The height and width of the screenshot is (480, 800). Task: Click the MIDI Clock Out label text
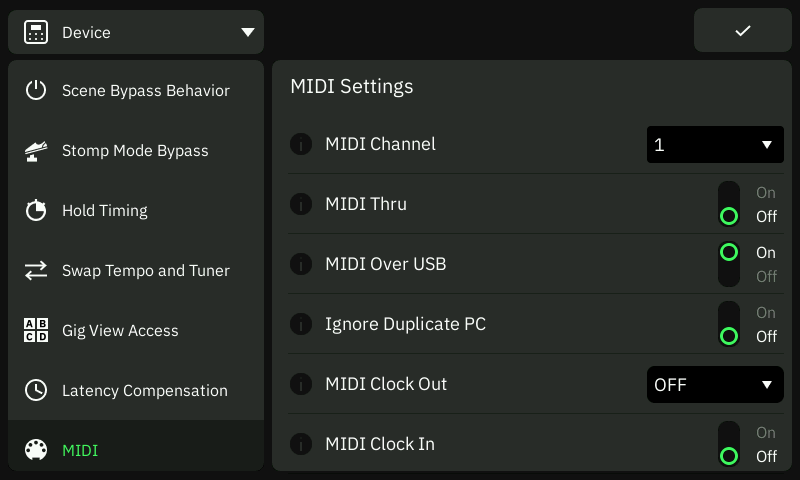click(x=386, y=384)
